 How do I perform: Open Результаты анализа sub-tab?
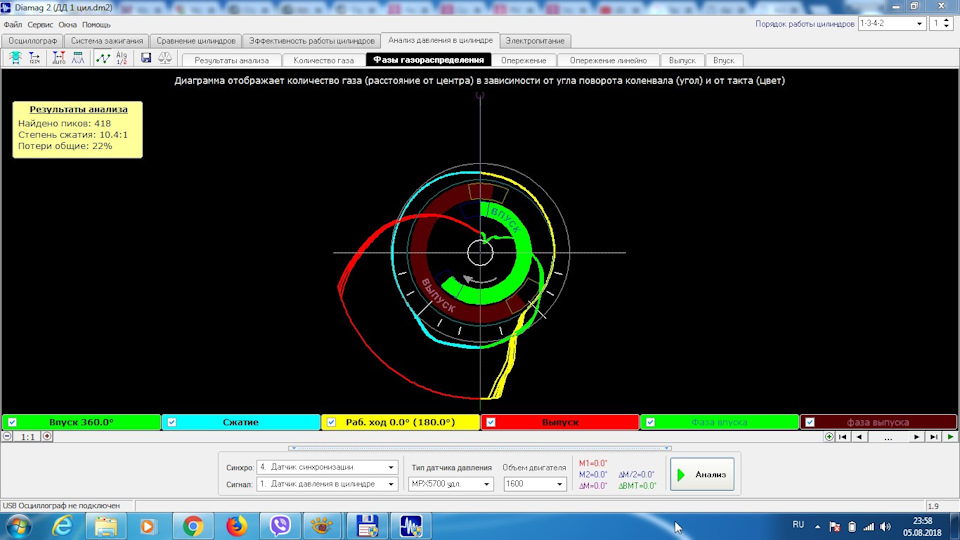231,60
